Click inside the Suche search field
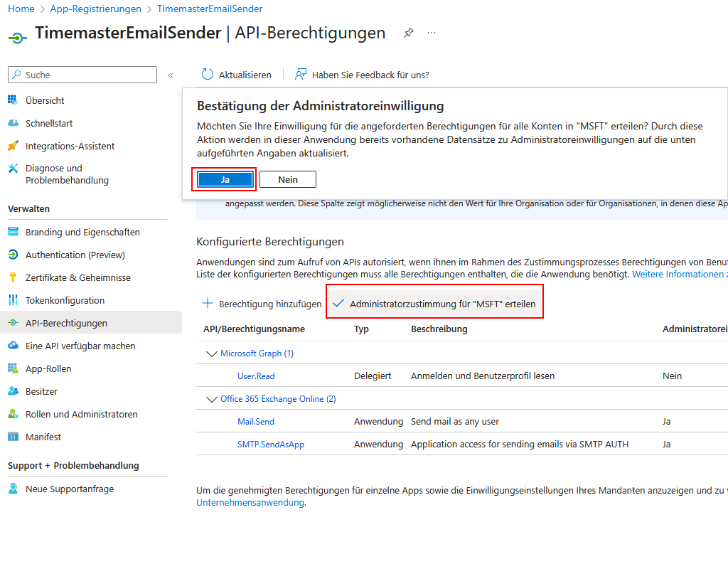The width and height of the screenshot is (728, 569). pos(82,74)
